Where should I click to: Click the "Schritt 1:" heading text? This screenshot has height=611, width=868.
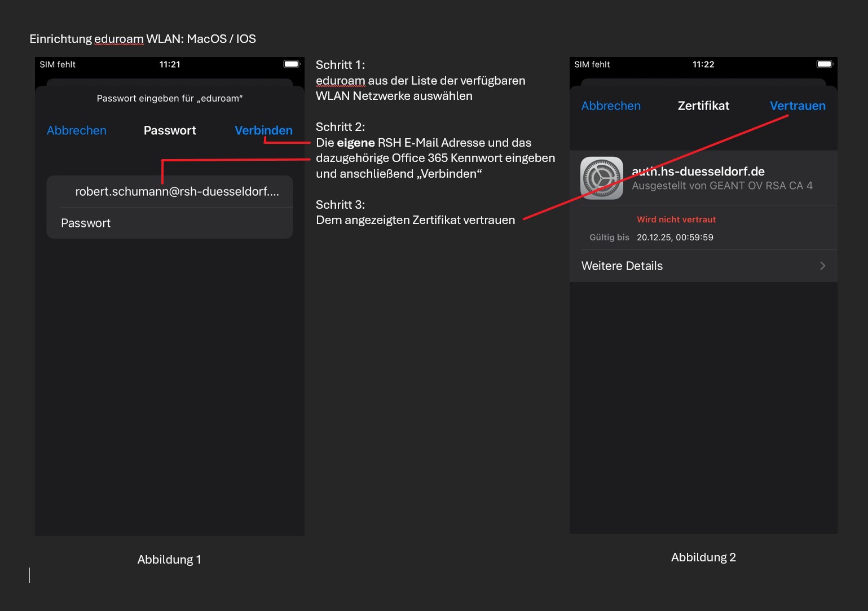pos(340,65)
